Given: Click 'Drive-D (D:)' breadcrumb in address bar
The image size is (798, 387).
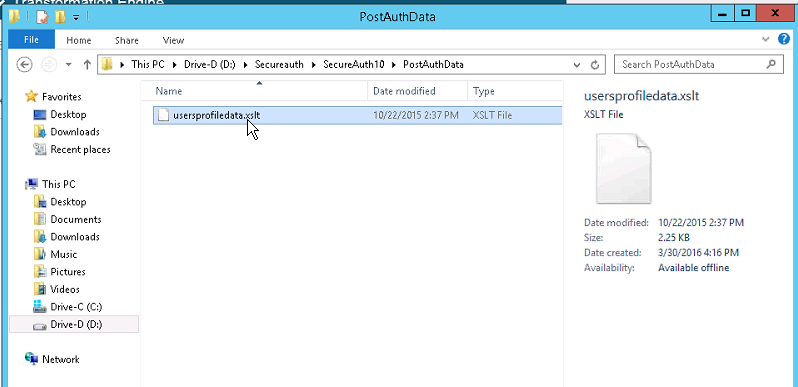Looking at the screenshot, I should [x=209, y=65].
